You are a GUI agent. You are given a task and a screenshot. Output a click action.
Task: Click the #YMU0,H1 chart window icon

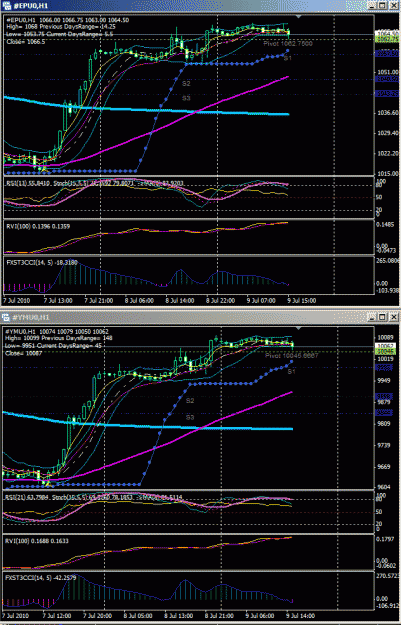pyautogui.click(x=6, y=317)
